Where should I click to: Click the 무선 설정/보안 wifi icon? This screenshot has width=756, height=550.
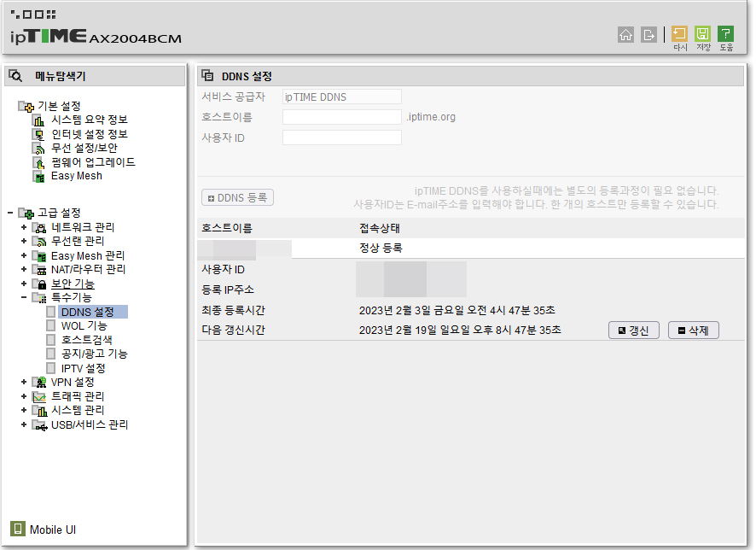(x=38, y=148)
